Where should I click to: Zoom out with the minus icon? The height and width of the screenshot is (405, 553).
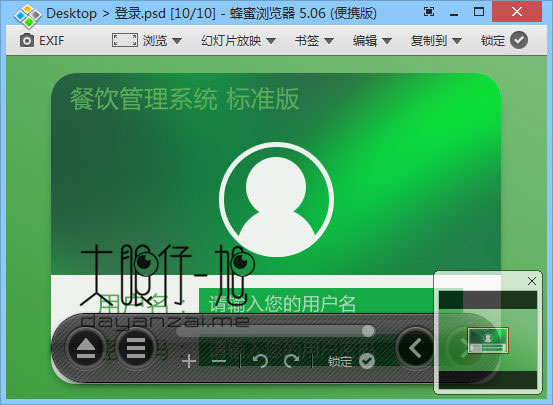pyautogui.click(x=219, y=361)
